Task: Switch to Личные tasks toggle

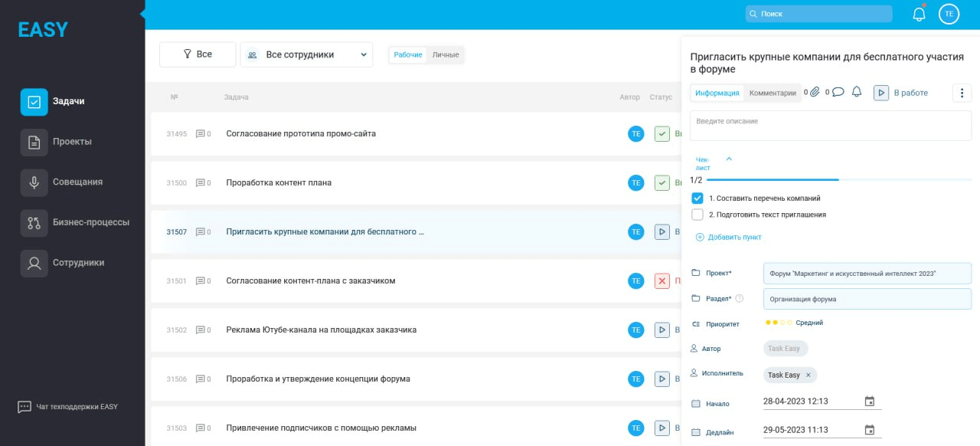Action: point(446,55)
